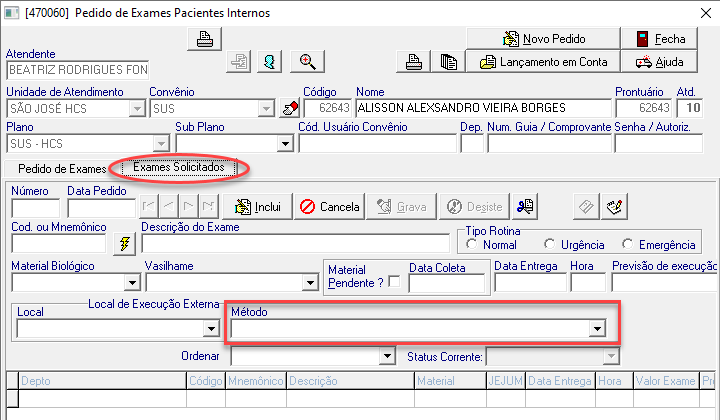Click the Descrição do Exame field
720x420 pixels.
tap(296, 243)
